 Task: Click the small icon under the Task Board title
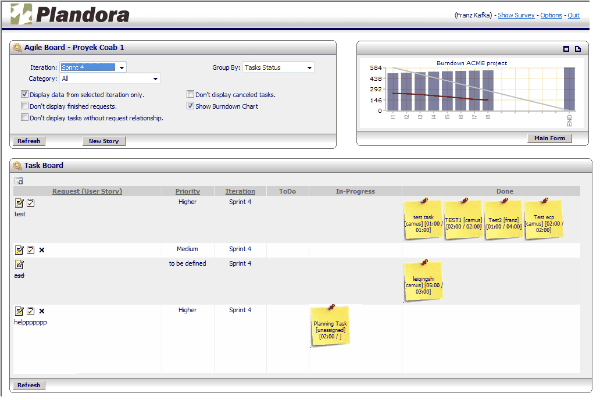(18, 180)
